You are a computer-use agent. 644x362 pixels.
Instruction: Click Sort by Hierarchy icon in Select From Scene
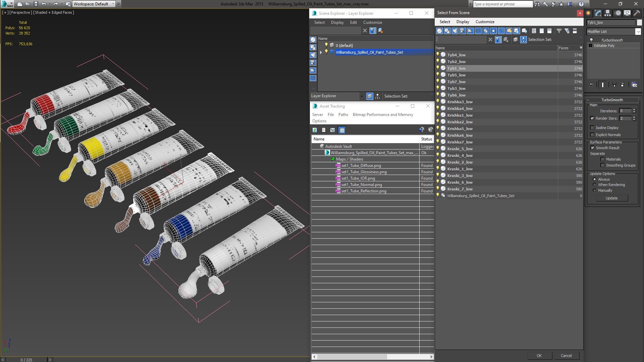(x=524, y=40)
